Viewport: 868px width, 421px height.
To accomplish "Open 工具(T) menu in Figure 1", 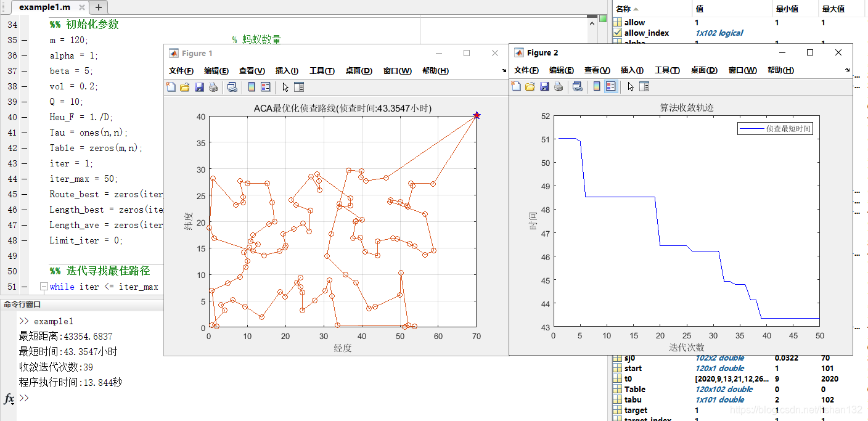I will point(322,71).
